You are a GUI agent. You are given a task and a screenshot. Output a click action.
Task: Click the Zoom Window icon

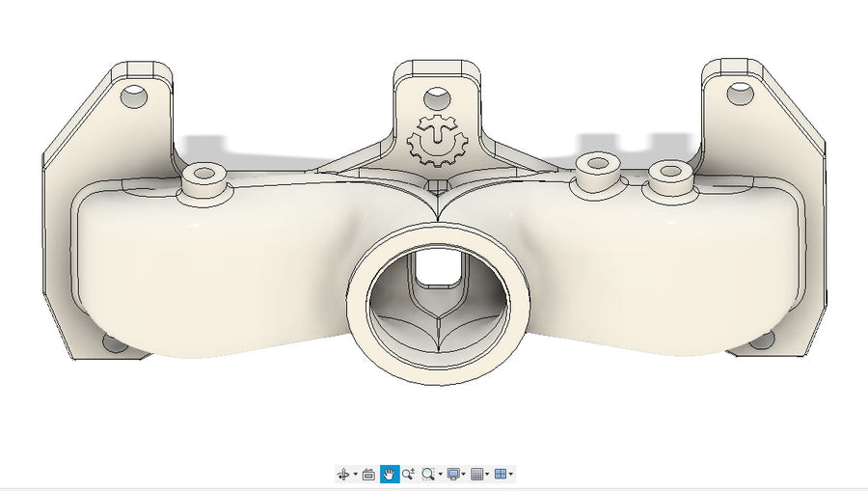coord(427,474)
